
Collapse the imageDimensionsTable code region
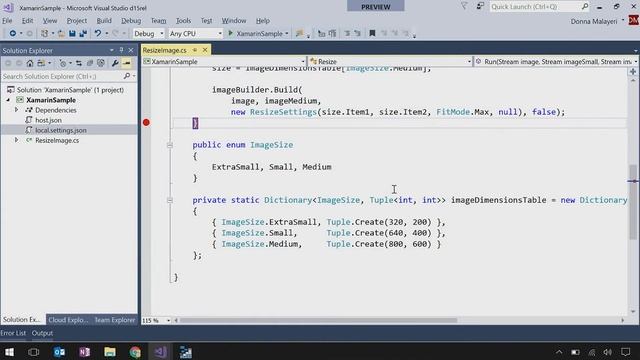coord(170,200)
